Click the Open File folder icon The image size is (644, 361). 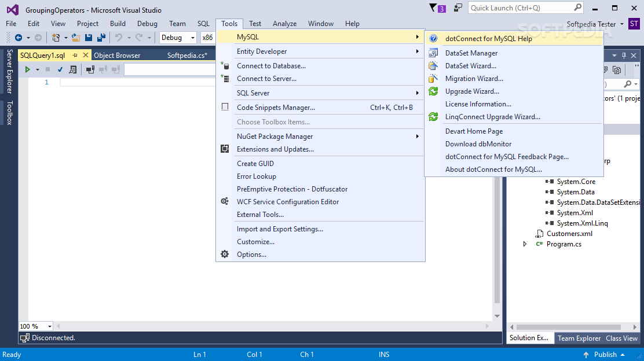pyautogui.click(x=76, y=38)
